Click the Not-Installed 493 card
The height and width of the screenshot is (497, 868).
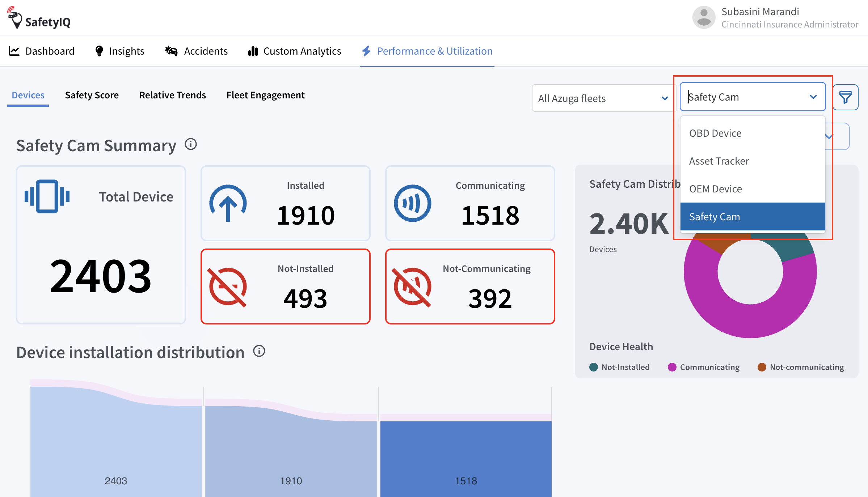[x=285, y=286]
